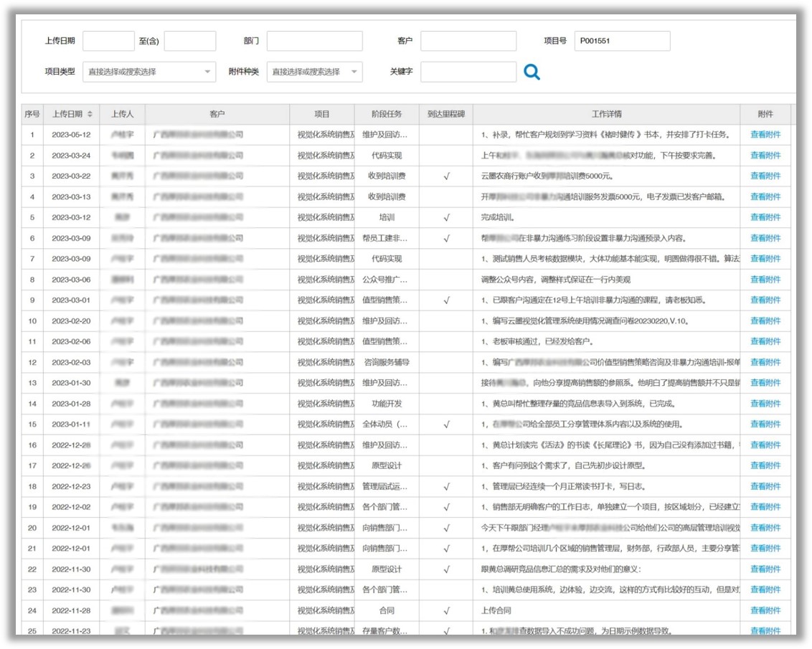Expand the 附件种类 dropdown

click(x=314, y=72)
